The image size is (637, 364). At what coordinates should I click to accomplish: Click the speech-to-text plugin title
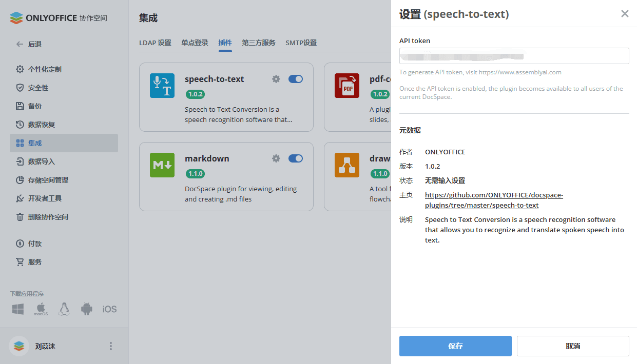(x=215, y=79)
